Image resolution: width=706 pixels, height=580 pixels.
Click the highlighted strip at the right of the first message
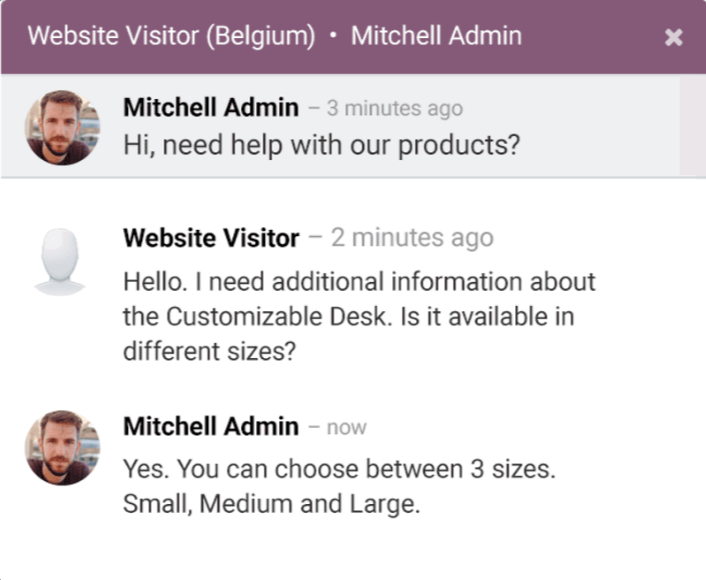click(692, 126)
